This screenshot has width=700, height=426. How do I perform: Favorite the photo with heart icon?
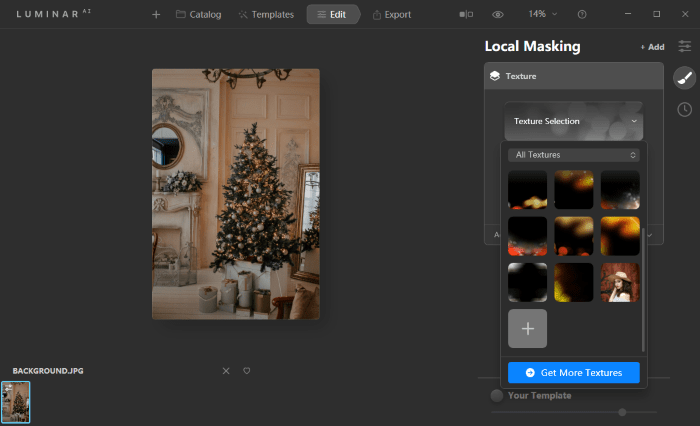coord(246,371)
